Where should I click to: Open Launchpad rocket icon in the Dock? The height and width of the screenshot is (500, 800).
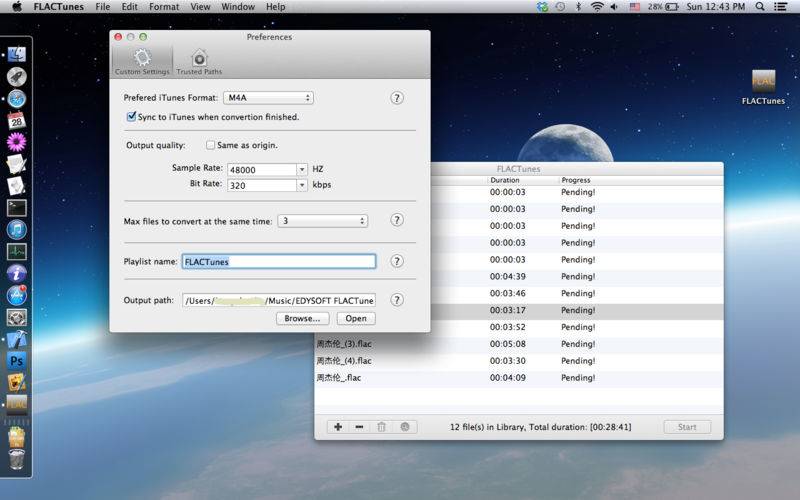click(16, 77)
